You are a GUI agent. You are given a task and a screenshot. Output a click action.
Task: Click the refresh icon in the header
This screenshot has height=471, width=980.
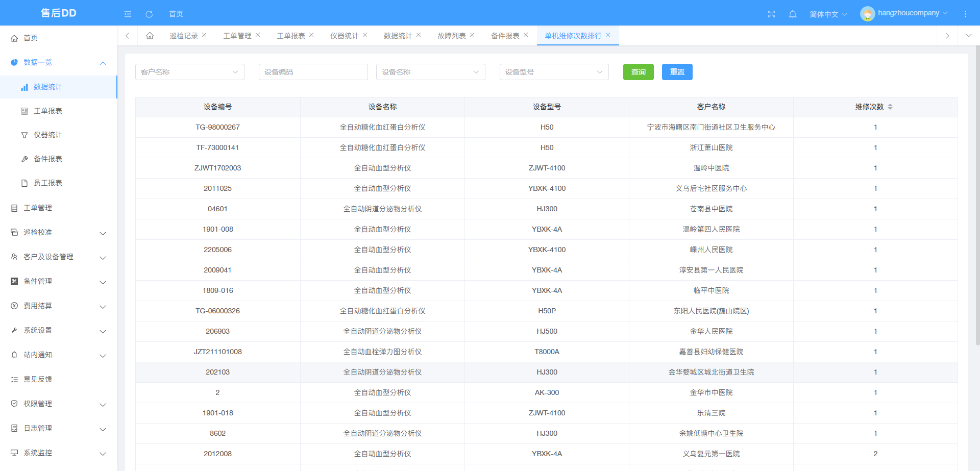149,14
